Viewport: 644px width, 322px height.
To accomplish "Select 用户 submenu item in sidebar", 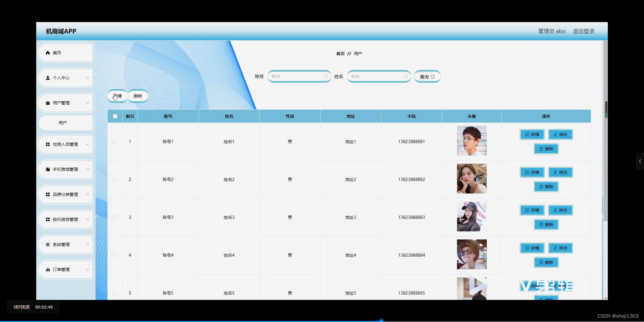I will click(x=63, y=122).
